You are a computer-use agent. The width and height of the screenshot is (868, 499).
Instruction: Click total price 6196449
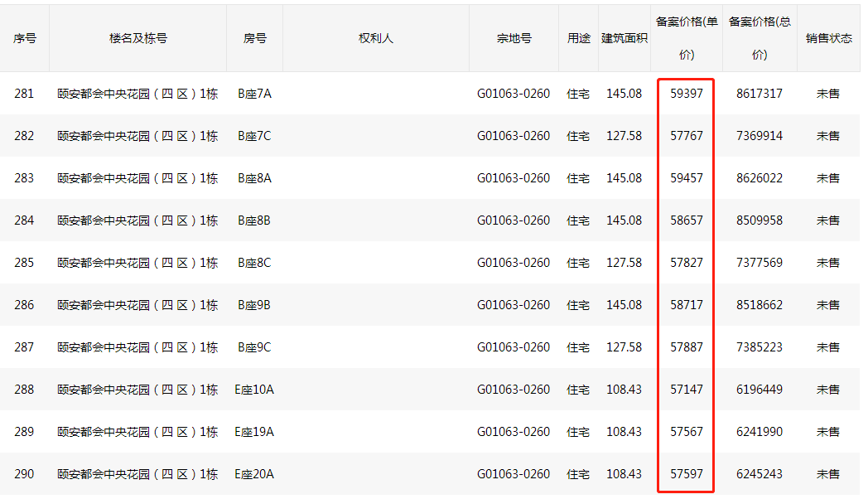pos(759,390)
